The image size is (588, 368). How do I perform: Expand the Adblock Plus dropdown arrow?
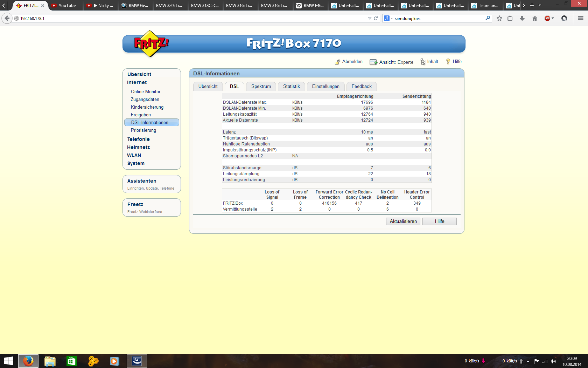(x=553, y=18)
